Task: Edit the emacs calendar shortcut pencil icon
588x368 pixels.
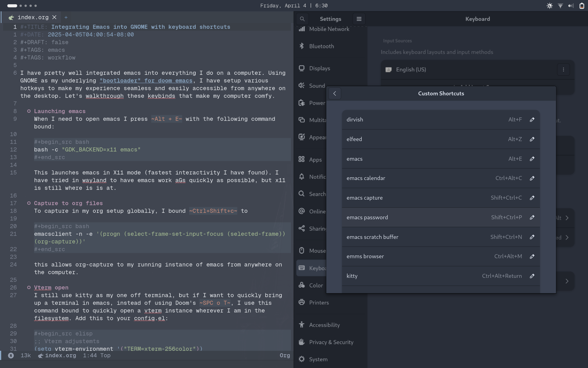Action: (x=532, y=178)
